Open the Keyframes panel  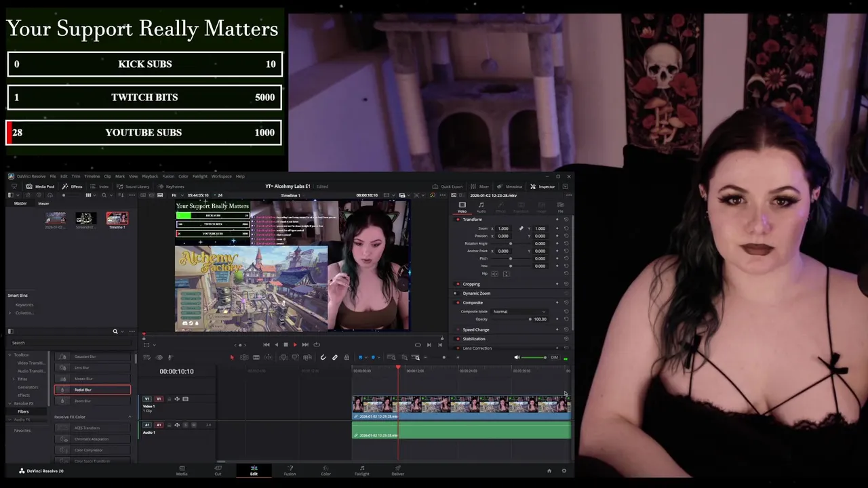(172, 186)
